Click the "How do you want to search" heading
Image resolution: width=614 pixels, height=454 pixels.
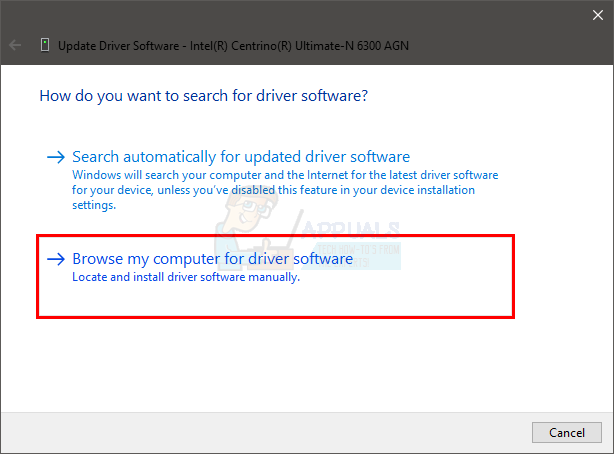(204, 96)
